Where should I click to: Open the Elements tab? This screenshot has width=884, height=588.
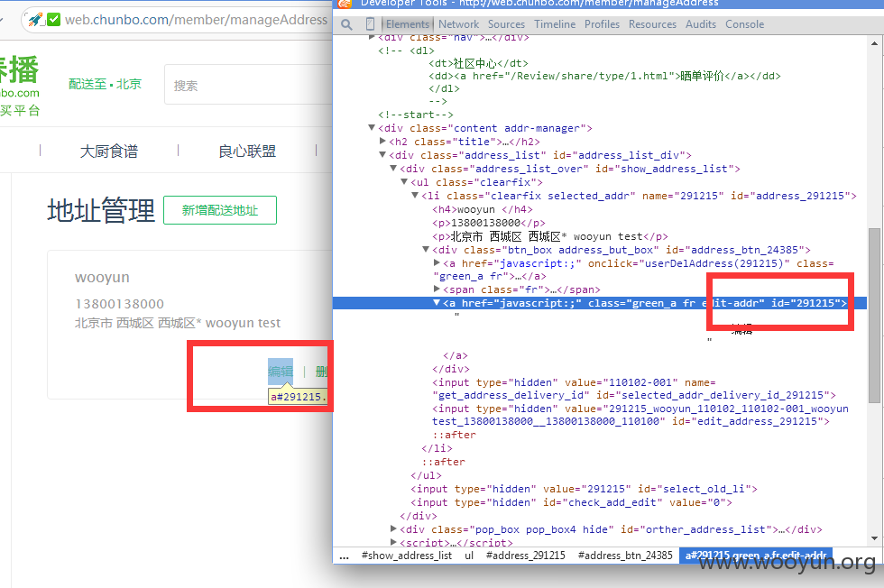(x=408, y=24)
